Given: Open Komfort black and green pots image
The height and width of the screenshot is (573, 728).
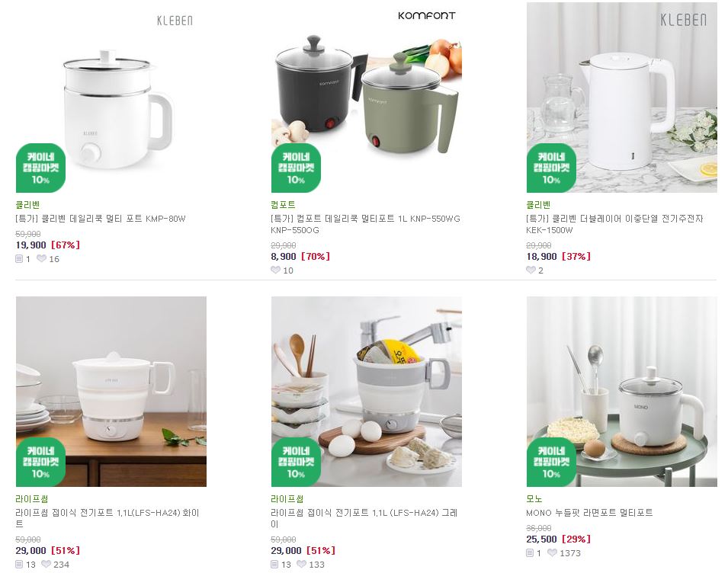Looking at the screenshot, I should point(367,98).
